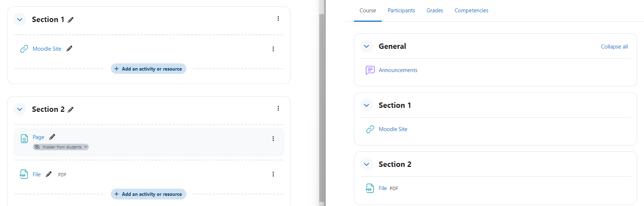The height and width of the screenshot is (206, 644).
Task: Click the vertical scrollbar of left pane
Action: coord(321,108)
